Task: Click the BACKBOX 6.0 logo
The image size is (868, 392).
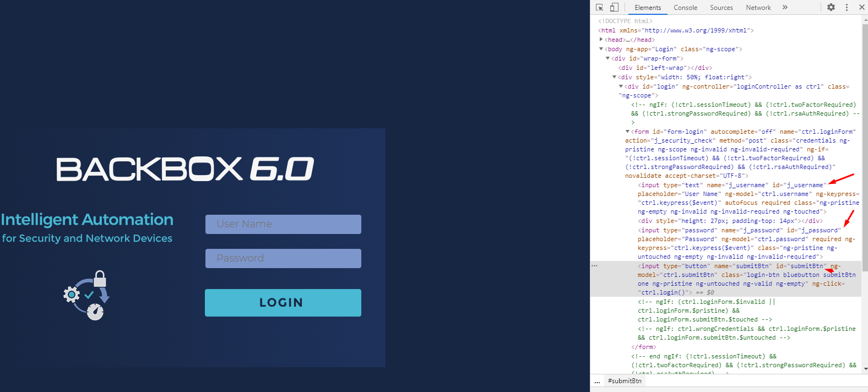Action: (185, 169)
